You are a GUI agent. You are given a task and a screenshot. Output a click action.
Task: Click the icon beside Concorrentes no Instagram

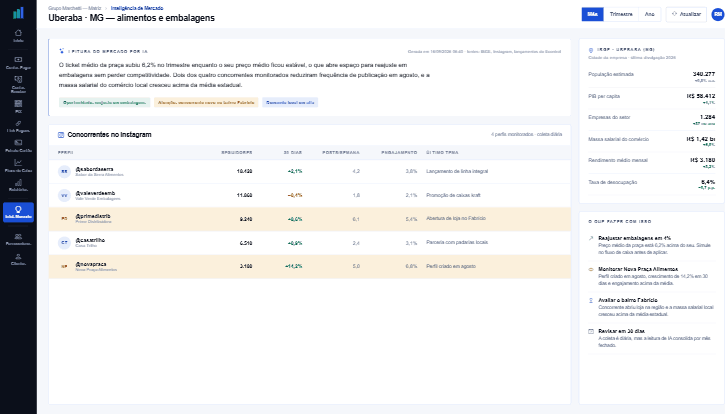point(61,135)
